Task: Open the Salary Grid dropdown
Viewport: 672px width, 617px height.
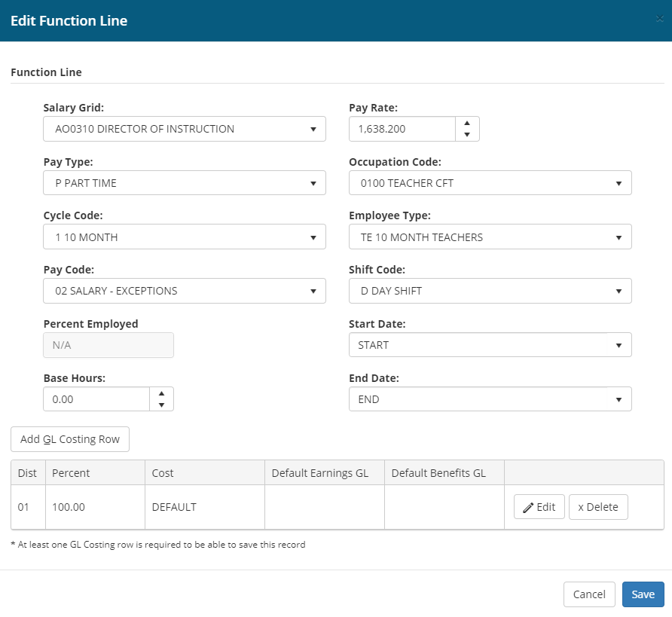Action: 185,129
